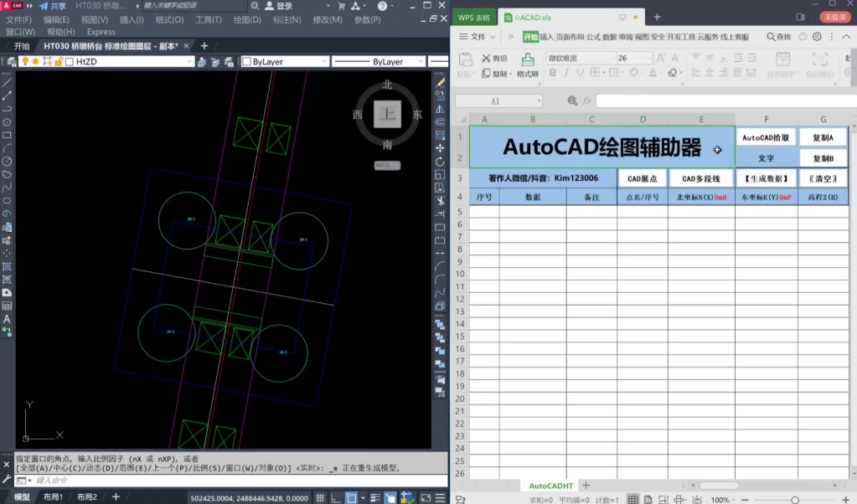Click the Layer Properties manager icon
The image size is (857, 504).
tap(10, 61)
